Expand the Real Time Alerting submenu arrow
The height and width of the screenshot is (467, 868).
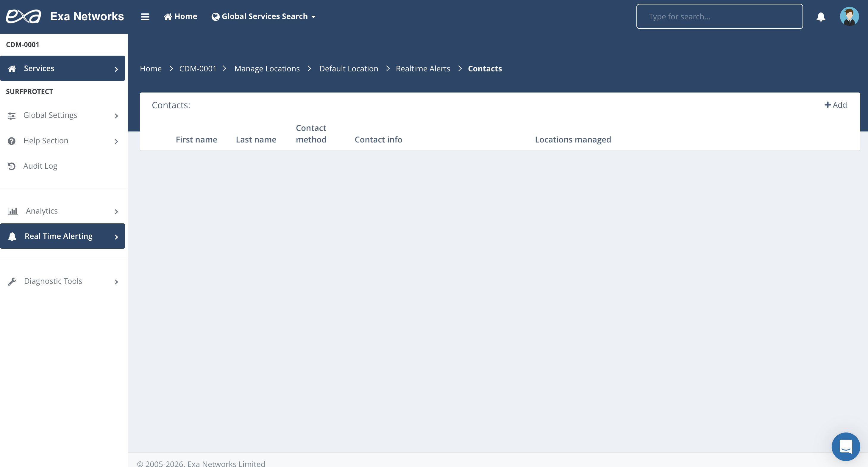pyautogui.click(x=116, y=237)
